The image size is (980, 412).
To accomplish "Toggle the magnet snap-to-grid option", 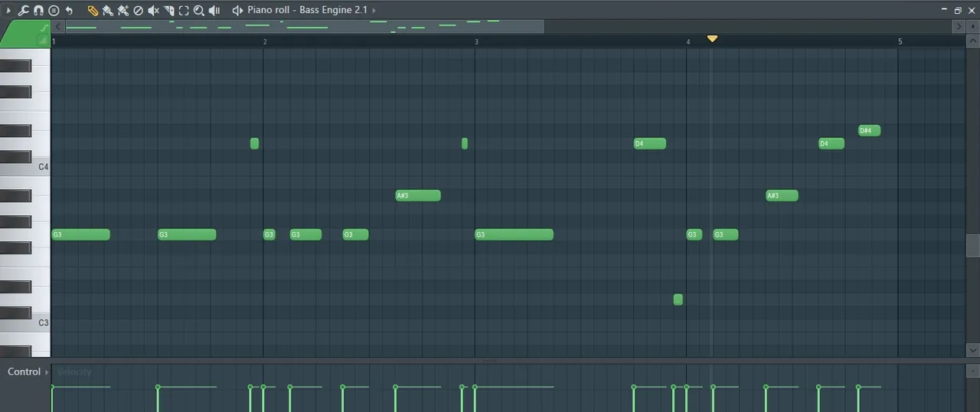I will pyautogui.click(x=38, y=10).
